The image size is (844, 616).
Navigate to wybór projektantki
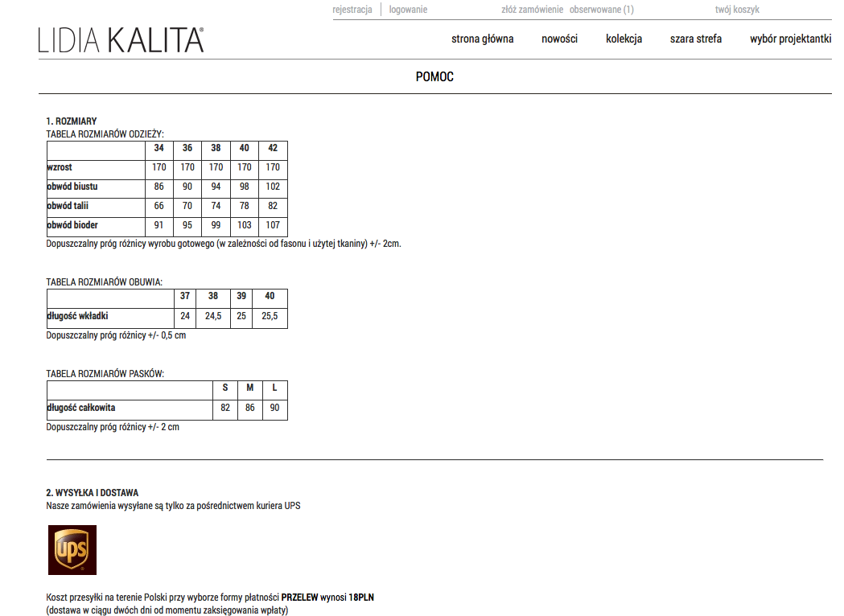point(790,39)
